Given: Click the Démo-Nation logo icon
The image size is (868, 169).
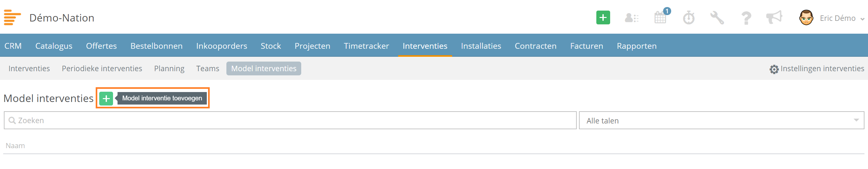Looking at the screenshot, I should tap(12, 18).
